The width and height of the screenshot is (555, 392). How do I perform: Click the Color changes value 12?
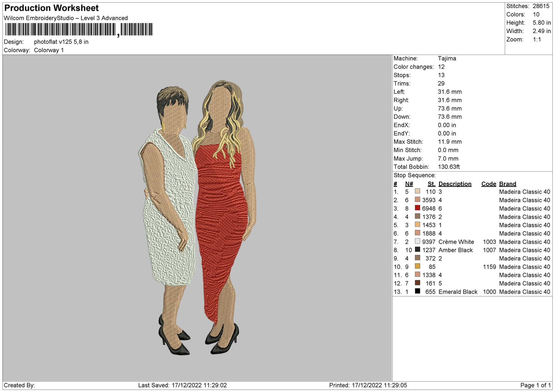point(441,67)
